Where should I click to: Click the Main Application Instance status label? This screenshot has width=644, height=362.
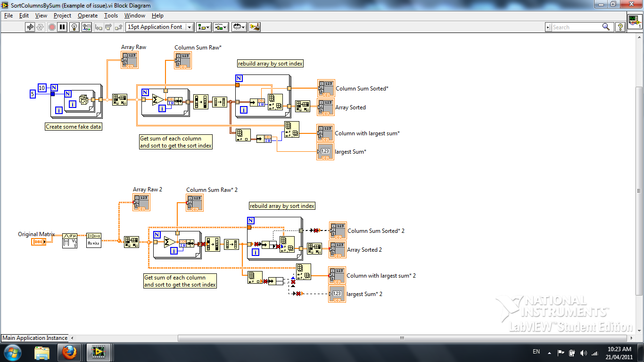click(35, 338)
